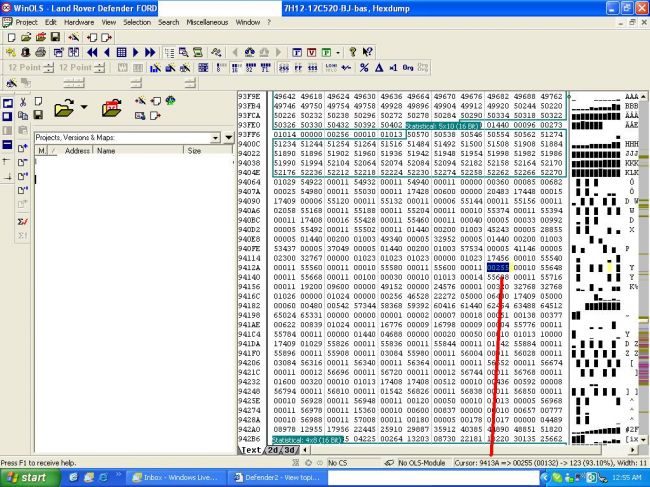Click the sigma checksum icon

pyautogui.click(x=23, y=222)
